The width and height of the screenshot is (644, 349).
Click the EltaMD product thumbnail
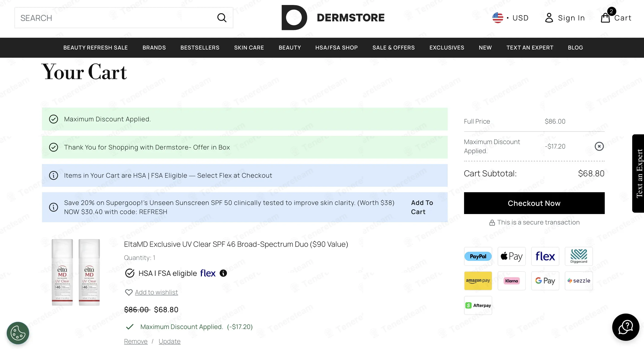click(76, 272)
